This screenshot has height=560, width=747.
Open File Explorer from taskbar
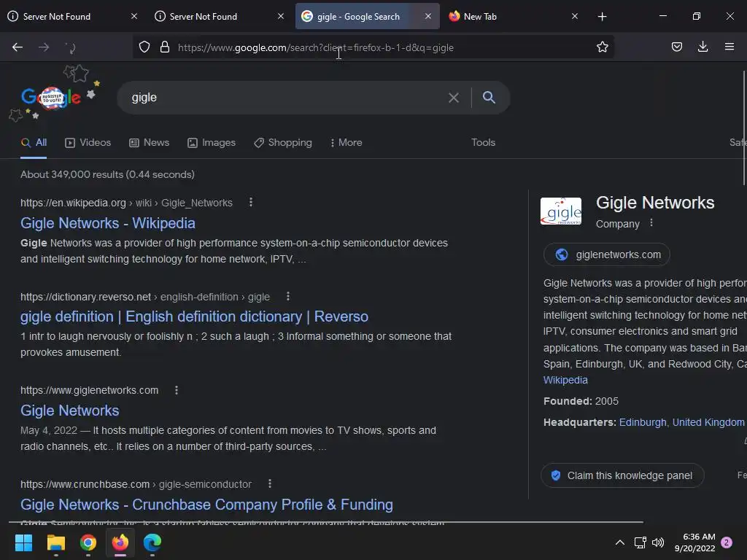pos(55,542)
